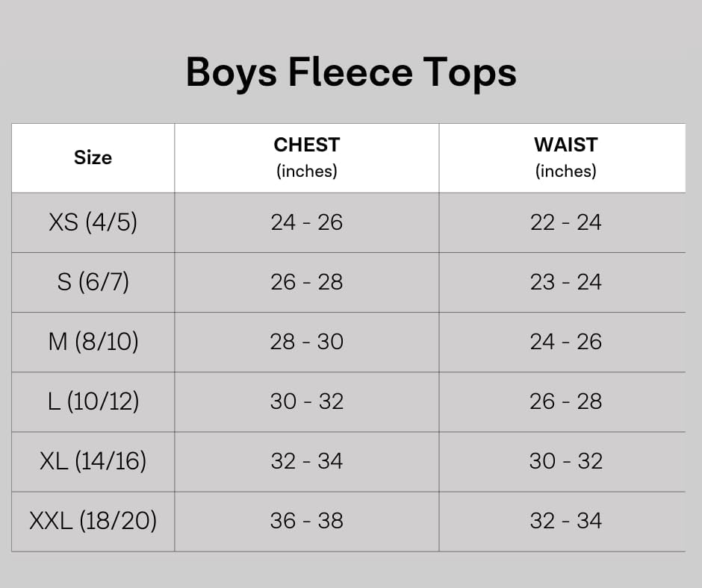Select the WAIST column header
Image resolution: width=702 pixels, height=588 pixels.
pos(566,157)
